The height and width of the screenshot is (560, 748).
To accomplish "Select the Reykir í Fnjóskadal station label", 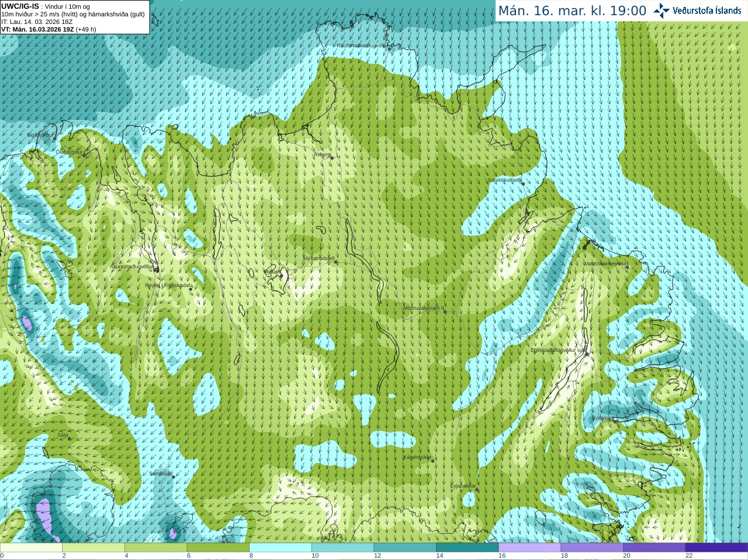I will click(168, 286).
